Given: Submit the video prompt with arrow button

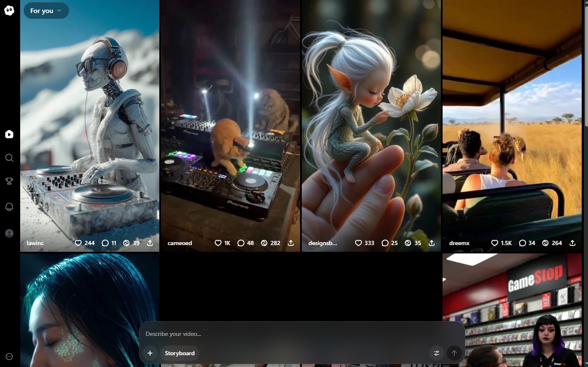Looking at the screenshot, I should pyautogui.click(x=454, y=353).
